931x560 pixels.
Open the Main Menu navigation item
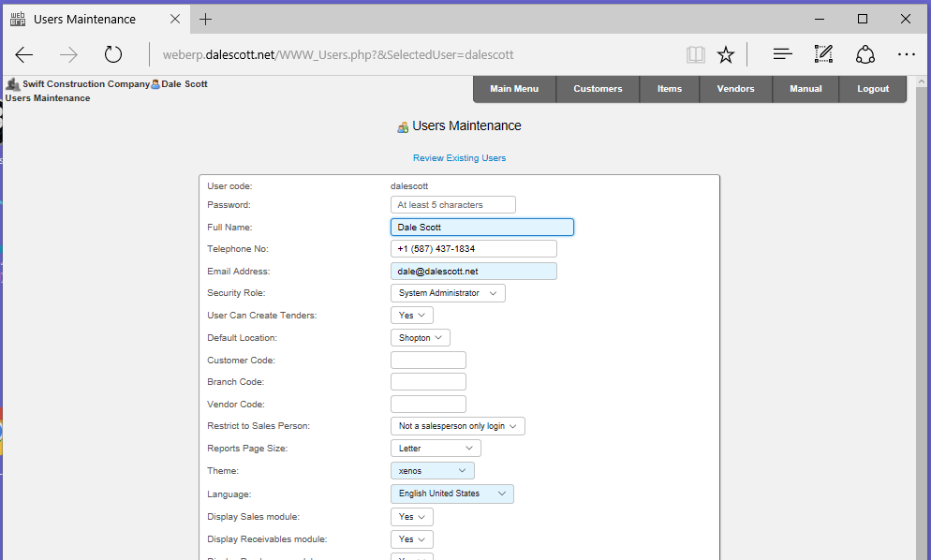(514, 89)
